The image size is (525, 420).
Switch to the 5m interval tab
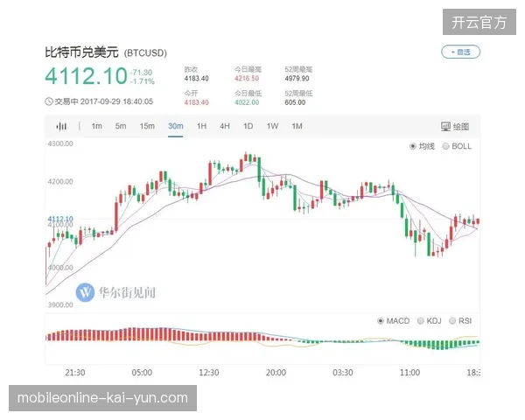121,126
